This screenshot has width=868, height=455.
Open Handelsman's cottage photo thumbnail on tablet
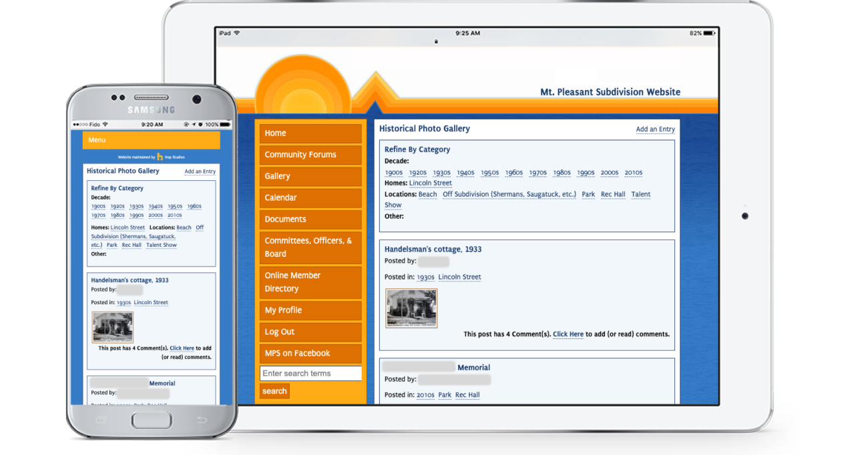(411, 308)
